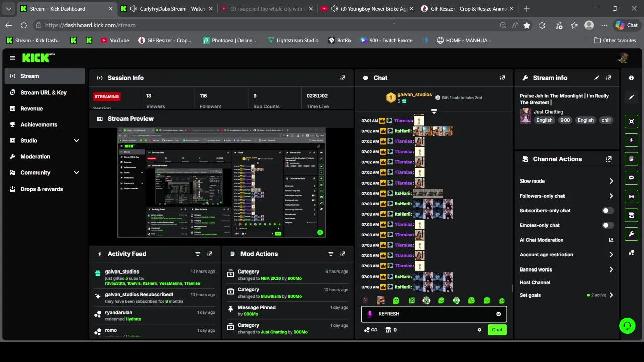
Task: Edit stream info with the pencil icon
Action: 597,78
